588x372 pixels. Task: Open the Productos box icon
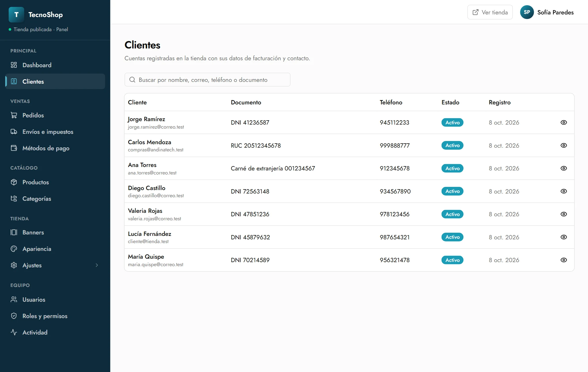point(14,182)
